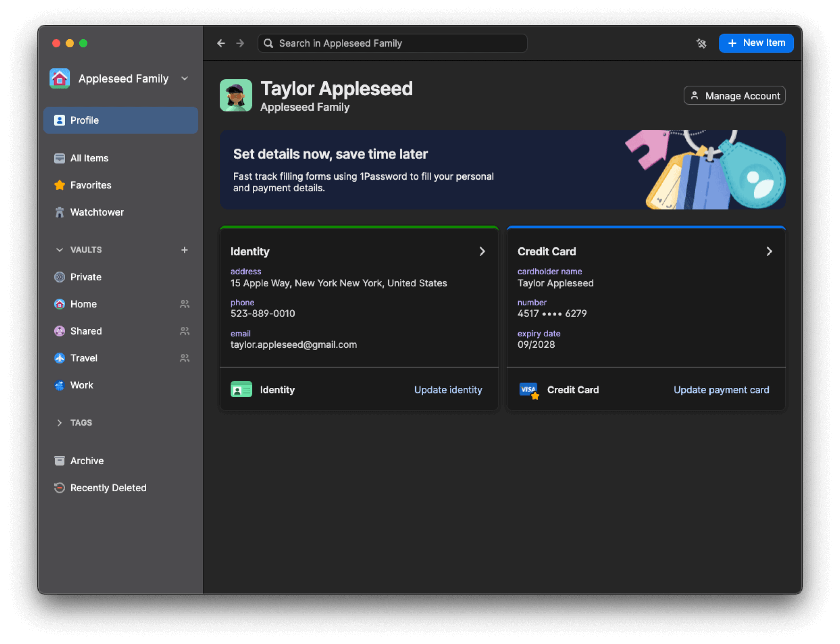Click the Update identity link
This screenshot has height=644, width=840.
[x=448, y=389]
